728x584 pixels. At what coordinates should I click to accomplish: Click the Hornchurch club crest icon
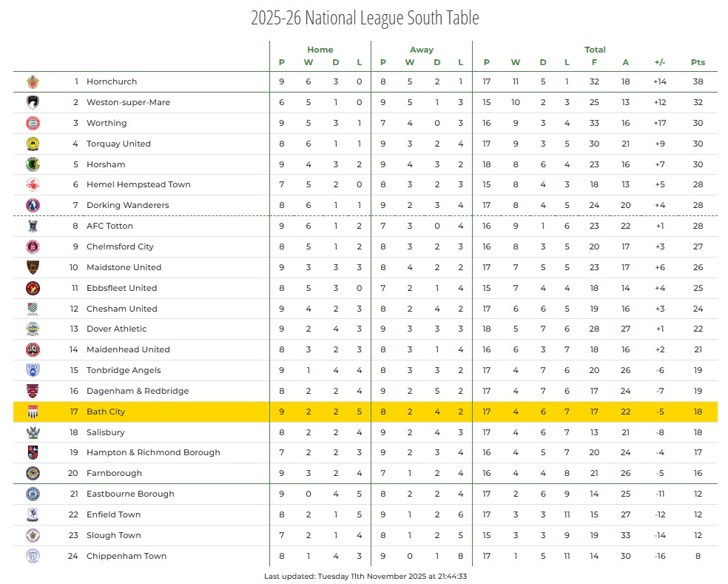coord(33,82)
